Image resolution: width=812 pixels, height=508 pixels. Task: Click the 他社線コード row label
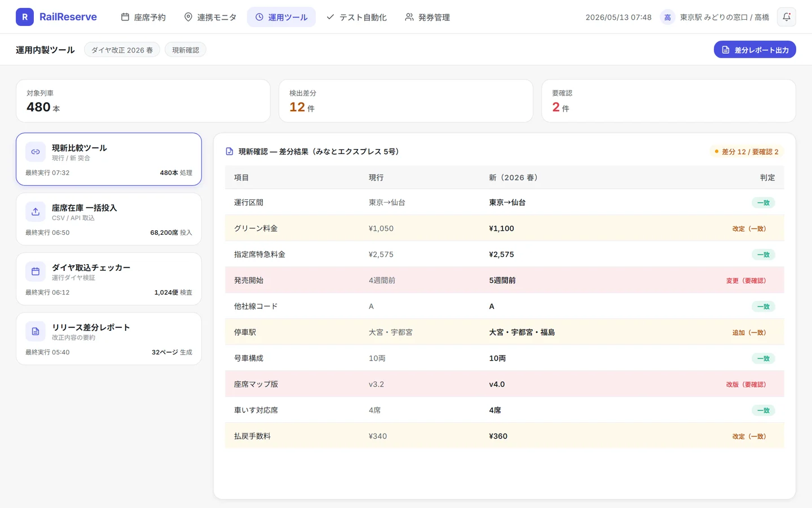coord(256,306)
